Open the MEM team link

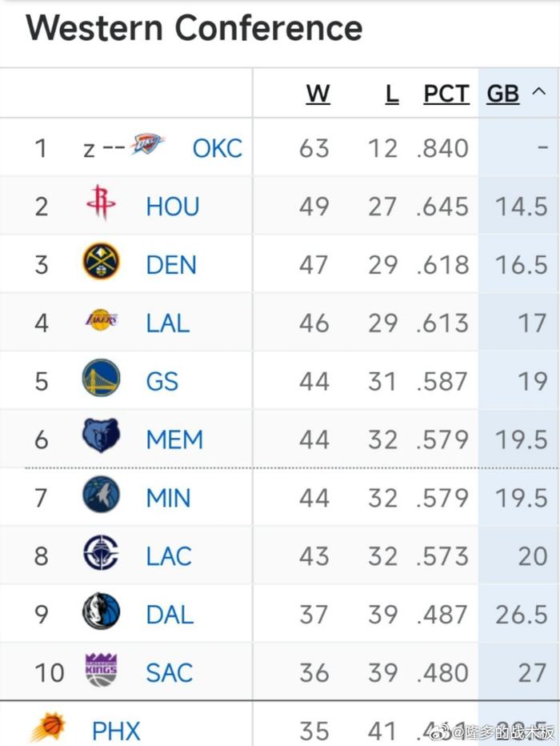pyautogui.click(x=174, y=439)
